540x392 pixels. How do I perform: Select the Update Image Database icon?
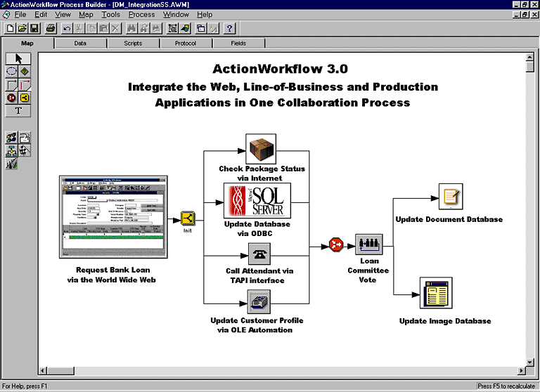[436, 293]
